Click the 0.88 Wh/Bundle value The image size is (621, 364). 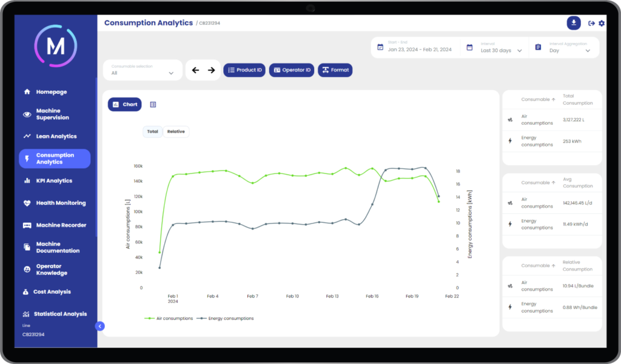(580, 308)
